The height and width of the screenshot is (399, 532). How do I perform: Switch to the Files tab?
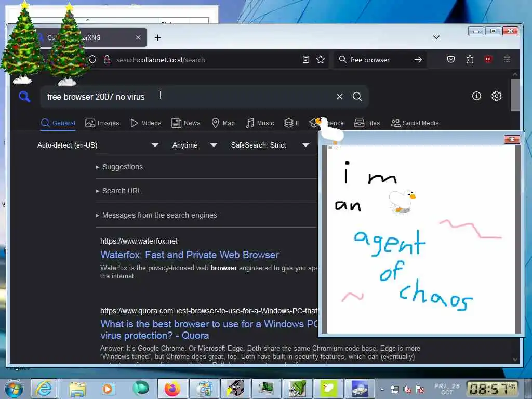point(367,123)
